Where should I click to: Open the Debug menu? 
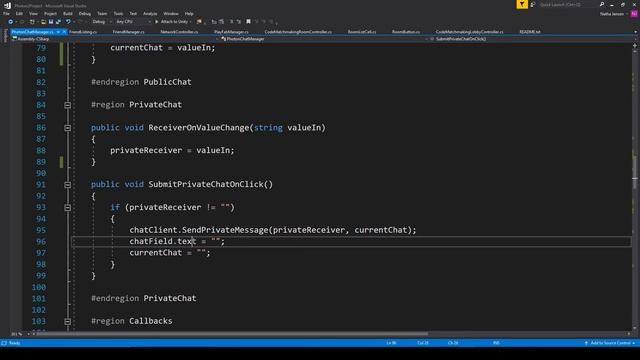tap(84, 13)
